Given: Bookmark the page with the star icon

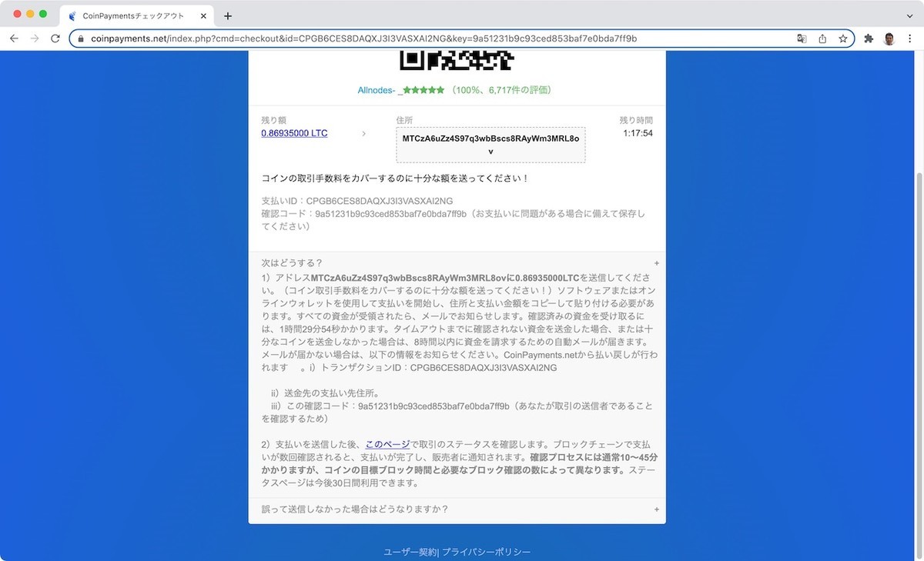Looking at the screenshot, I should coord(842,38).
